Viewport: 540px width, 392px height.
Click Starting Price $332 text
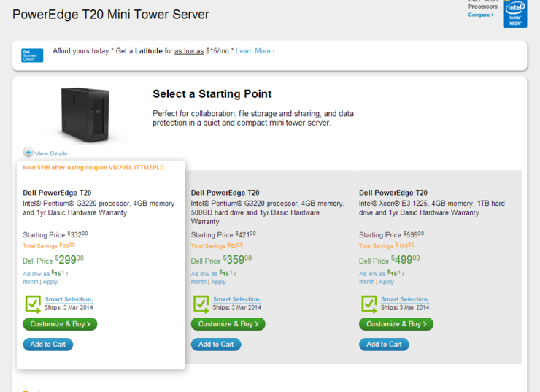(x=55, y=234)
